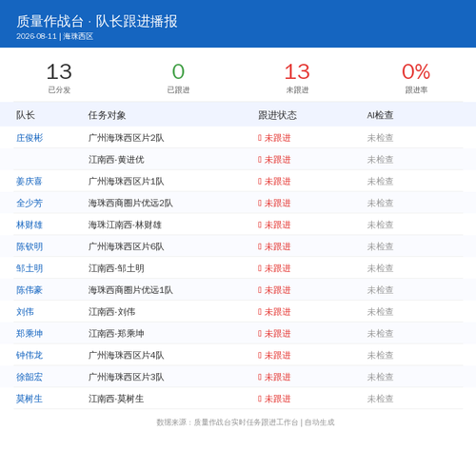
Task: Click 未检查 in 徐韶宏's row
Action: click(380, 377)
